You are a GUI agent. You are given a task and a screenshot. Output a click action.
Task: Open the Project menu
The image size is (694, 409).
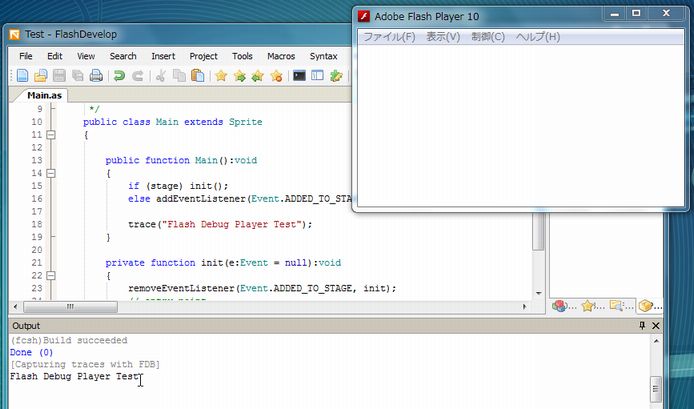point(204,56)
